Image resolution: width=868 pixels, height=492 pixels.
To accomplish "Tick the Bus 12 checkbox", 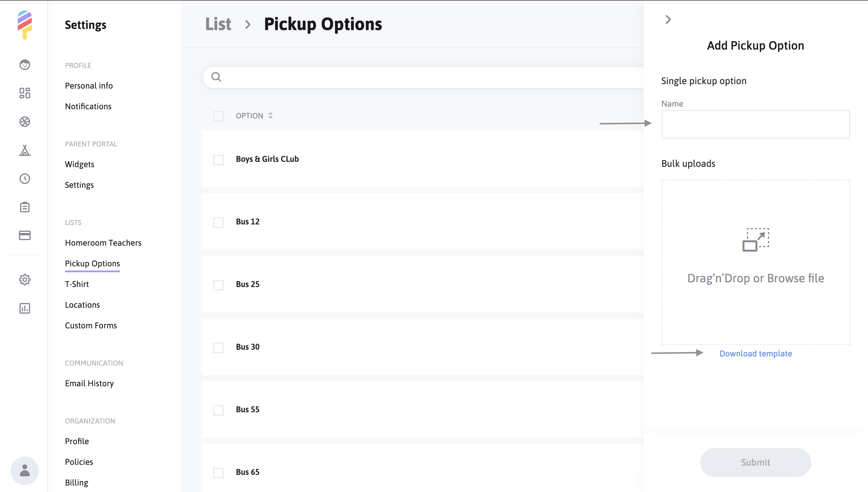I will pyautogui.click(x=218, y=222).
